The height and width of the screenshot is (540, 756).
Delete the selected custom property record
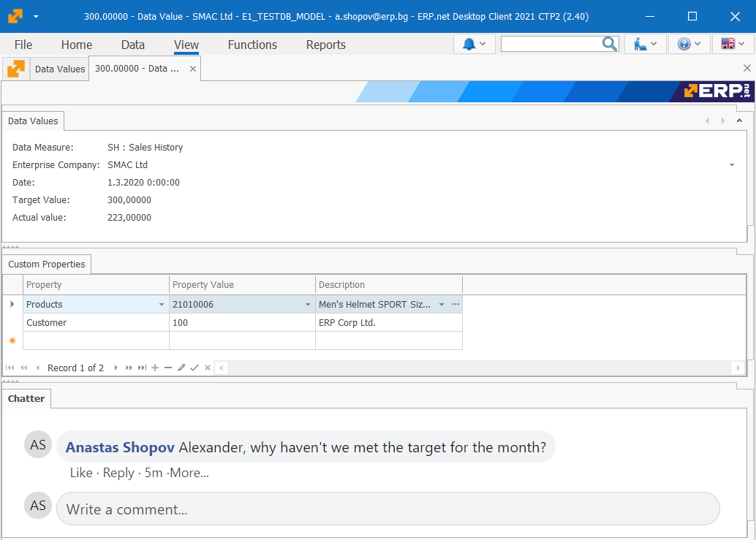168,368
